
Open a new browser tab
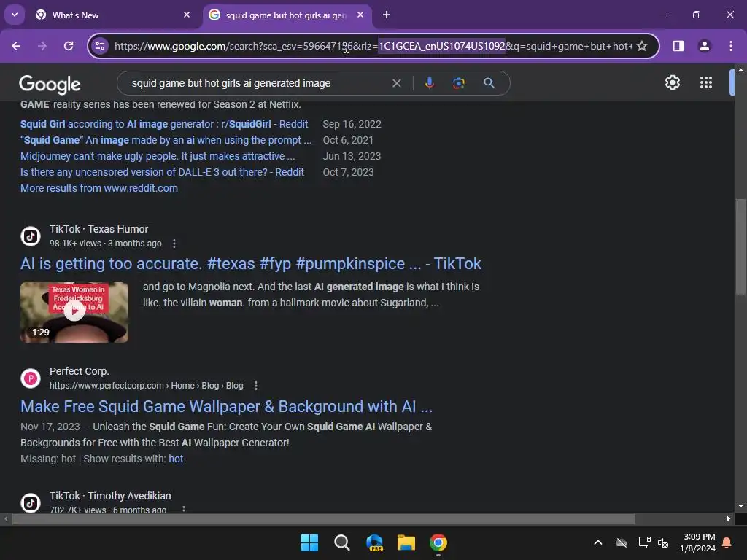click(387, 15)
